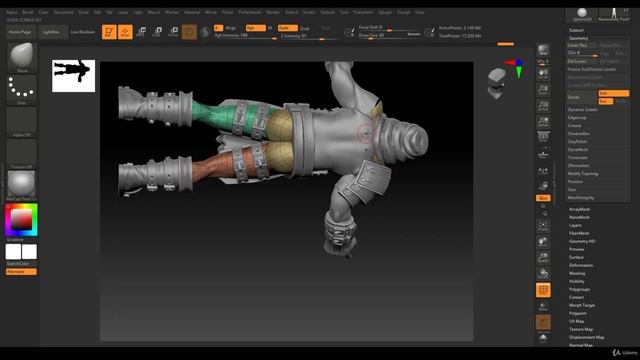This screenshot has height=360, width=640.
Task: Toggle the orange Smt button beside Divide
Action: tap(613, 93)
